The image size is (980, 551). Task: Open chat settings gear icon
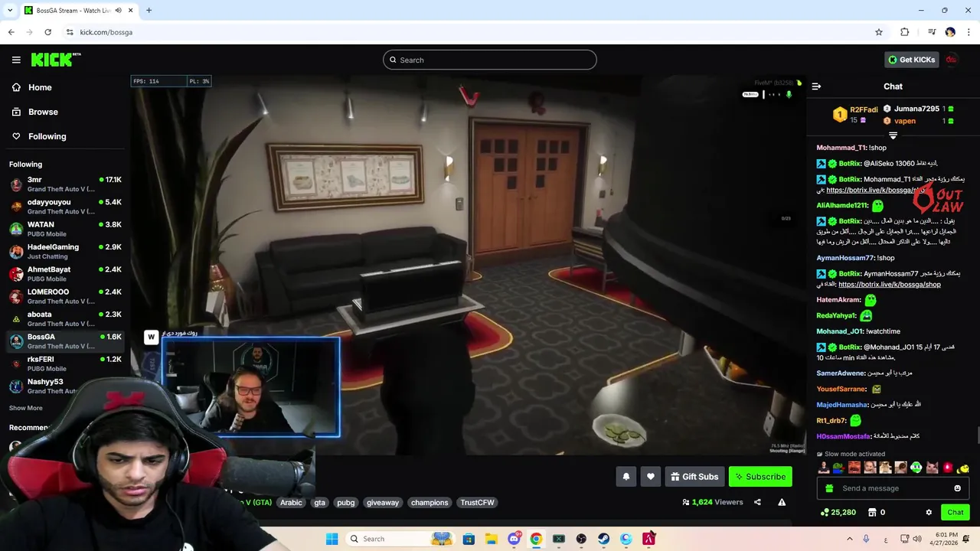929,513
